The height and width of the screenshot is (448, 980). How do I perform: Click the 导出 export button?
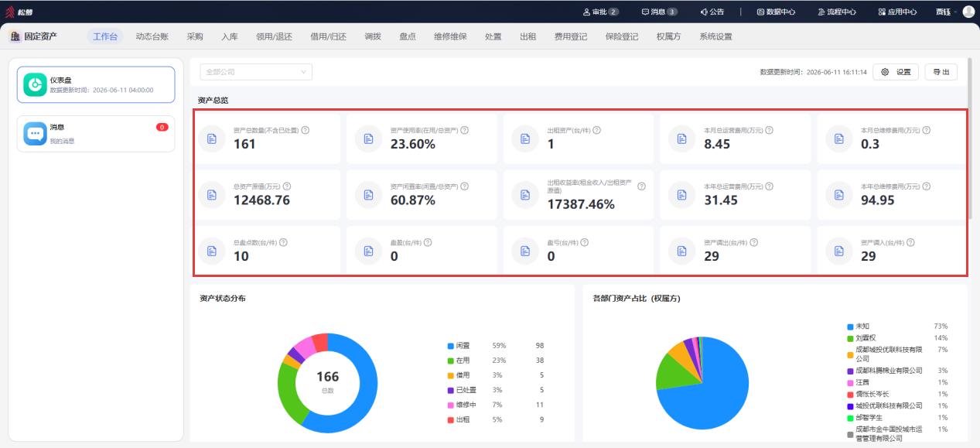click(x=941, y=72)
